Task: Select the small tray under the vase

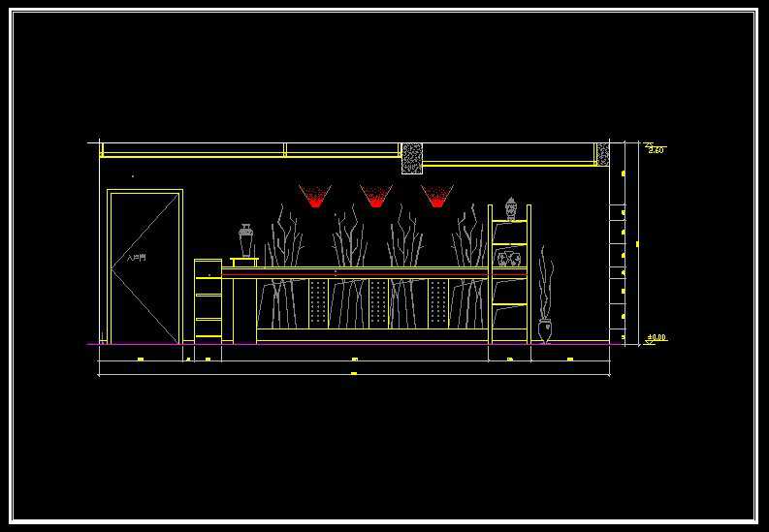Action: click(245, 262)
